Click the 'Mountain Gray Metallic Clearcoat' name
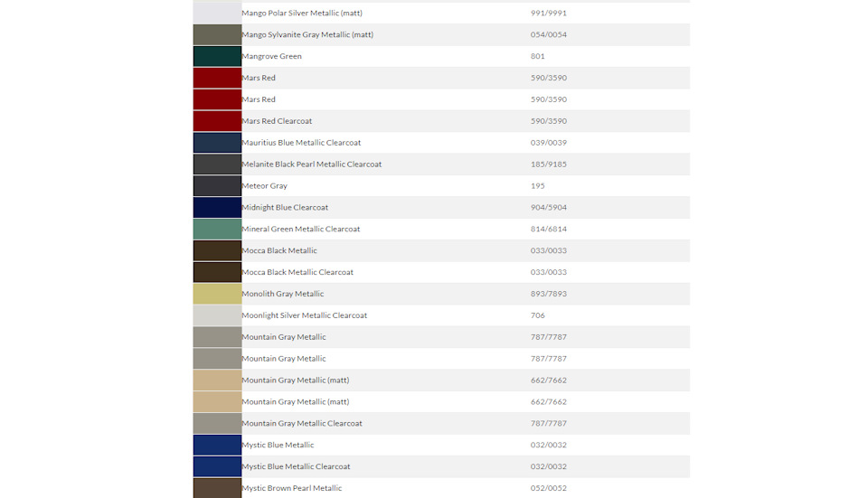Screen dimensions: 868x498 click(302, 423)
